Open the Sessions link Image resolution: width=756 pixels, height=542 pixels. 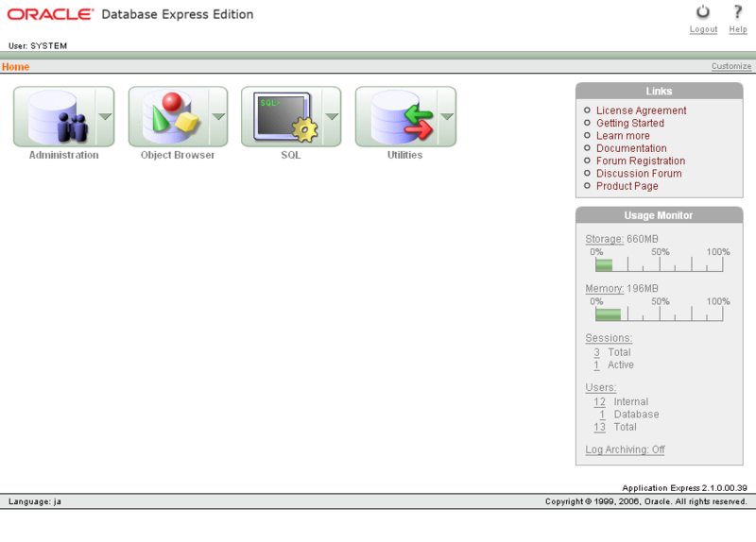click(609, 338)
